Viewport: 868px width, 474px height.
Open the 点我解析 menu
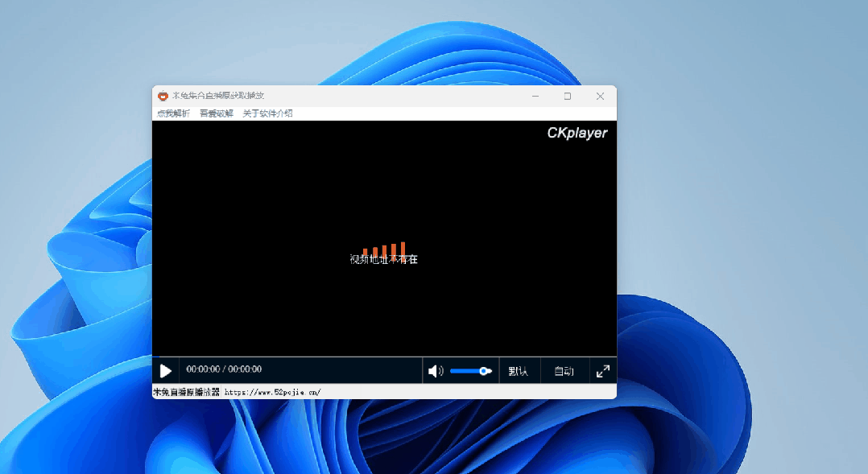click(x=173, y=113)
